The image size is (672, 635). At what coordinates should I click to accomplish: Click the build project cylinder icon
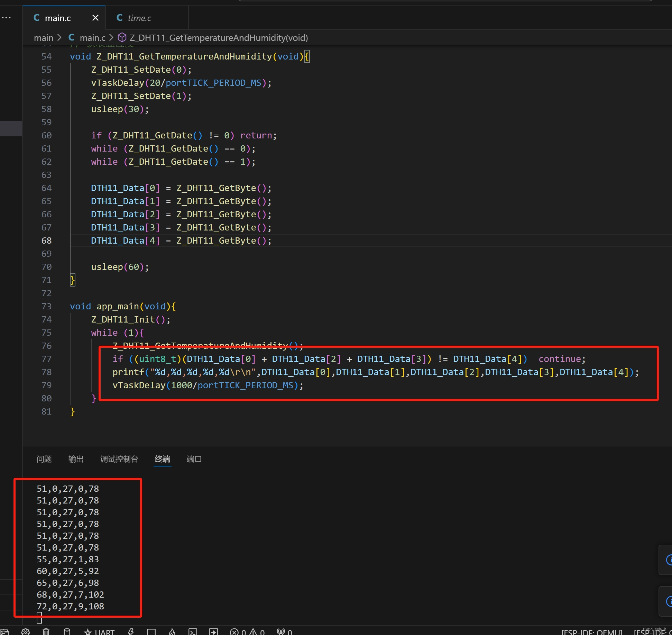pos(67,632)
